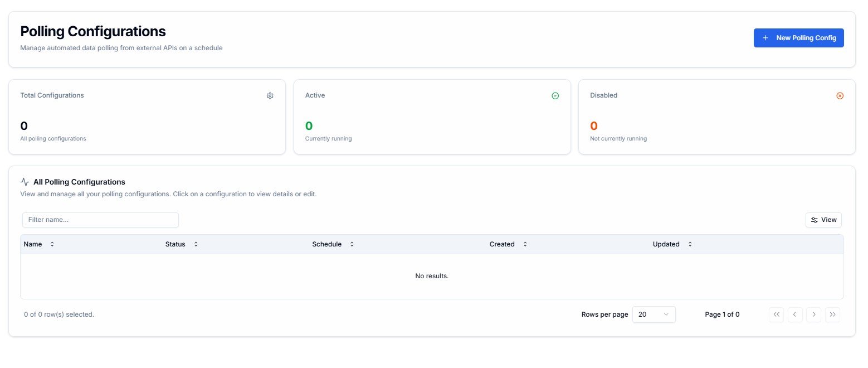Click the 'Rows per page' label

(x=604, y=314)
